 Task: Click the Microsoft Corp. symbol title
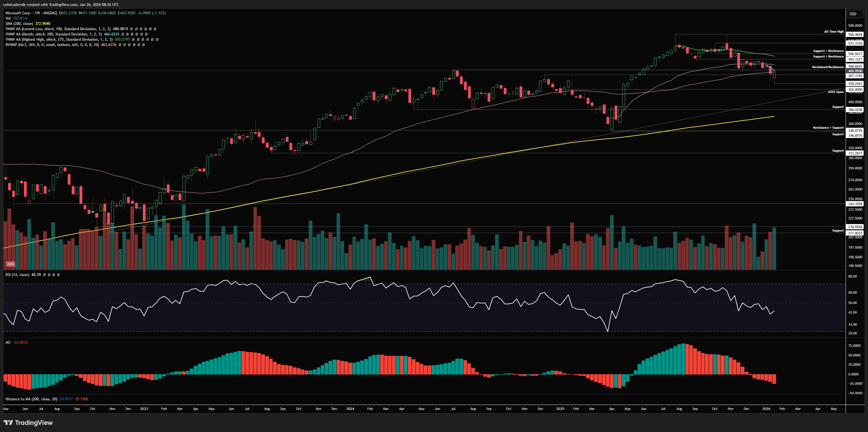pos(18,13)
